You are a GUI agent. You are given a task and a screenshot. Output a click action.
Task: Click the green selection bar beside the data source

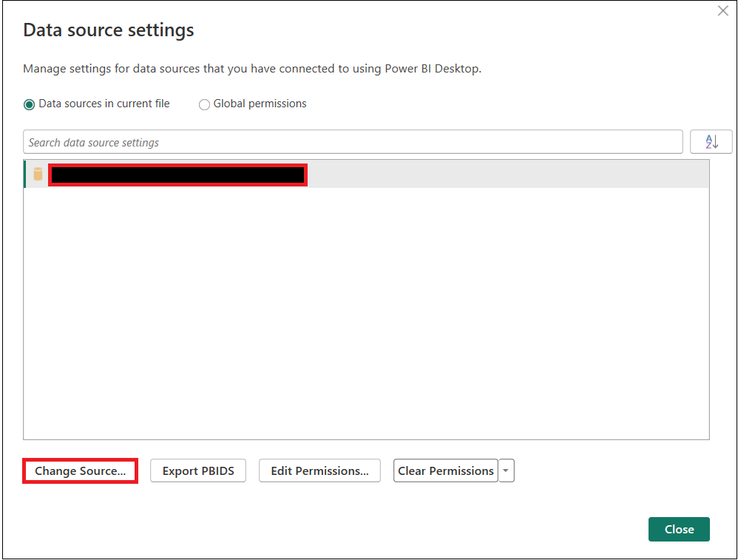pyautogui.click(x=25, y=175)
